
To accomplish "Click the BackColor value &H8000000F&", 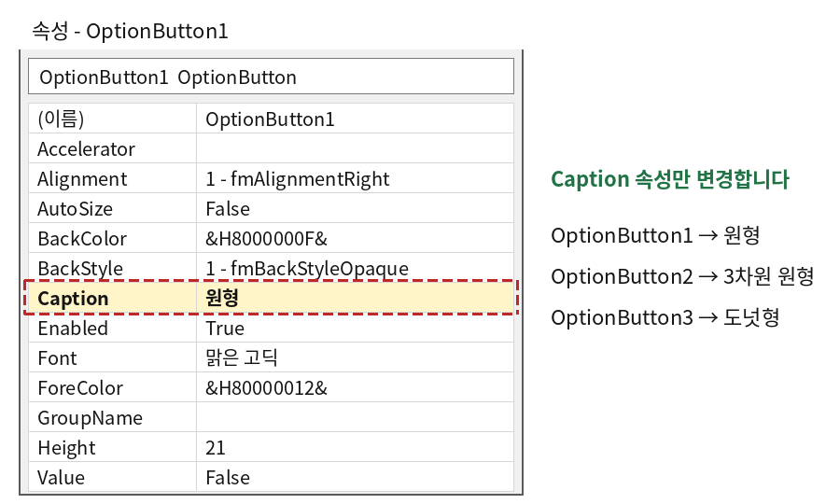I will click(x=355, y=238).
